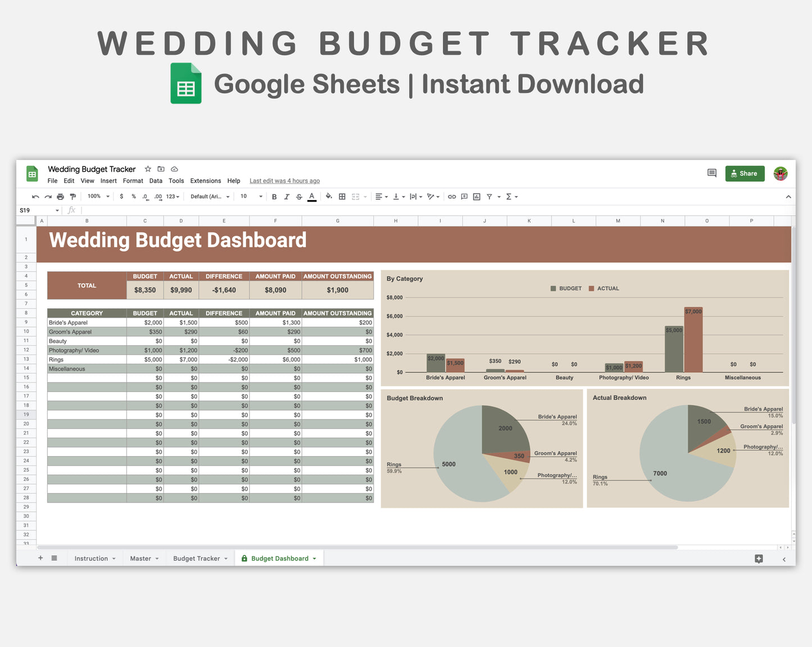Open the font family dropdown

coord(209,197)
